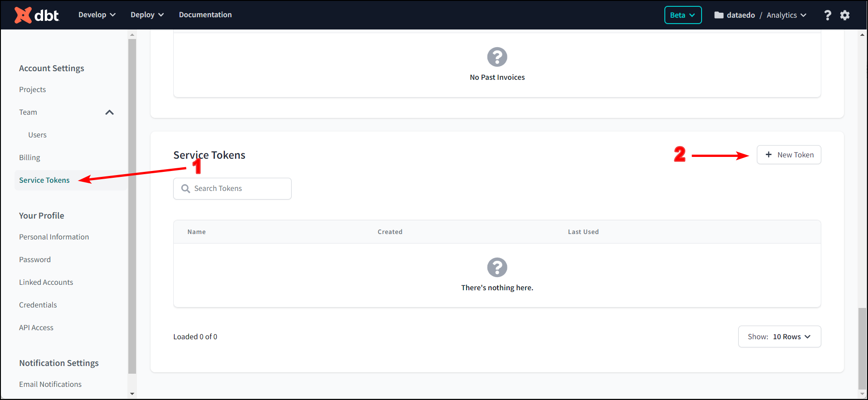Select Service Tokens in sidebar
Image resolution: width=868 pixels, height=400 pixels.
pos(44,180)
